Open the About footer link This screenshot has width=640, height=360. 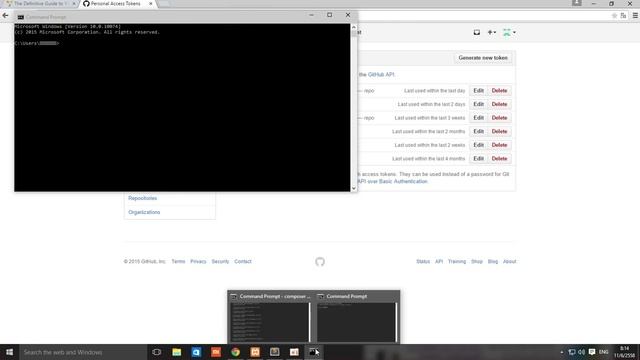click(x=509, y=261)
